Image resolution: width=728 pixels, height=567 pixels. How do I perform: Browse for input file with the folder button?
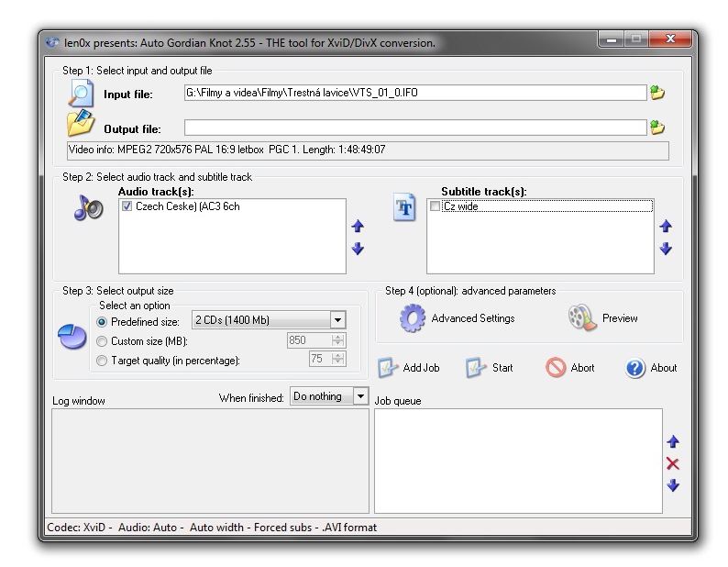tap(657, 93)
